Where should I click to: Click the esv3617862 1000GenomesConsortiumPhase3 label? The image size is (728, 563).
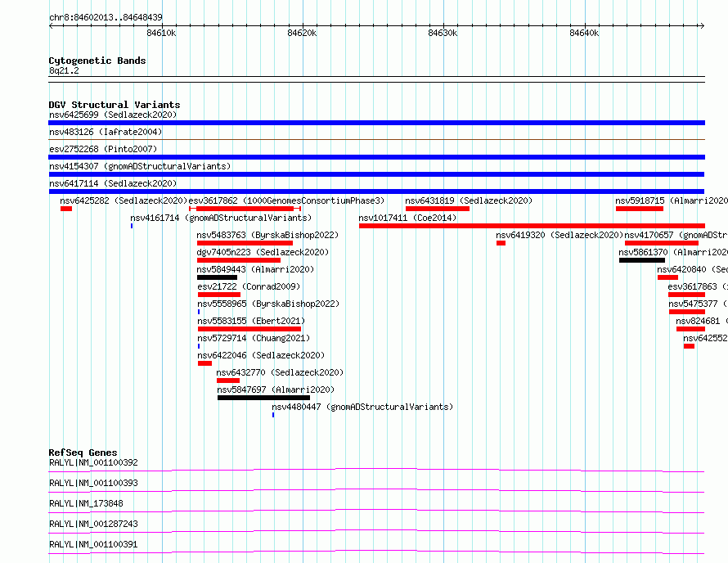(x=286, y=200)
